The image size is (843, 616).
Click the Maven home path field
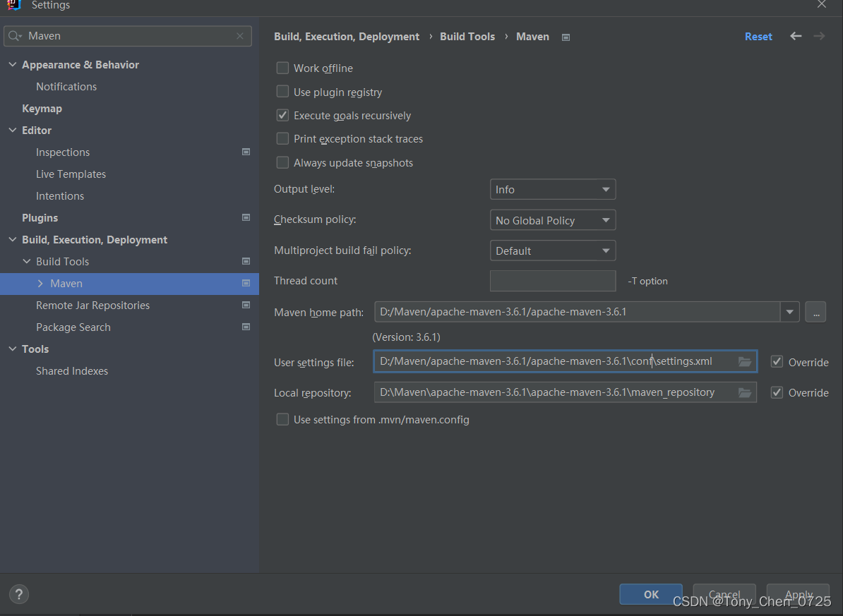578,312
